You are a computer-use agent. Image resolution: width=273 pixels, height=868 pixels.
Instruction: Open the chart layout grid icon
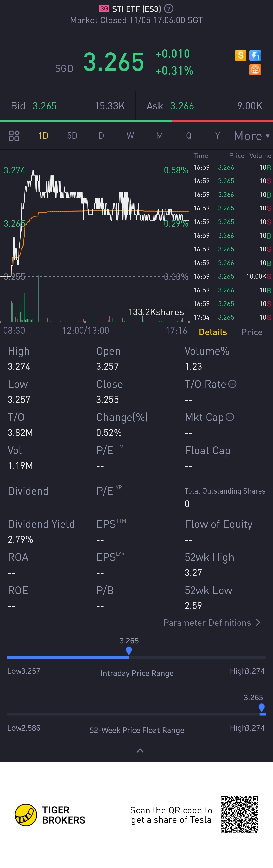[x=14, y=136]
